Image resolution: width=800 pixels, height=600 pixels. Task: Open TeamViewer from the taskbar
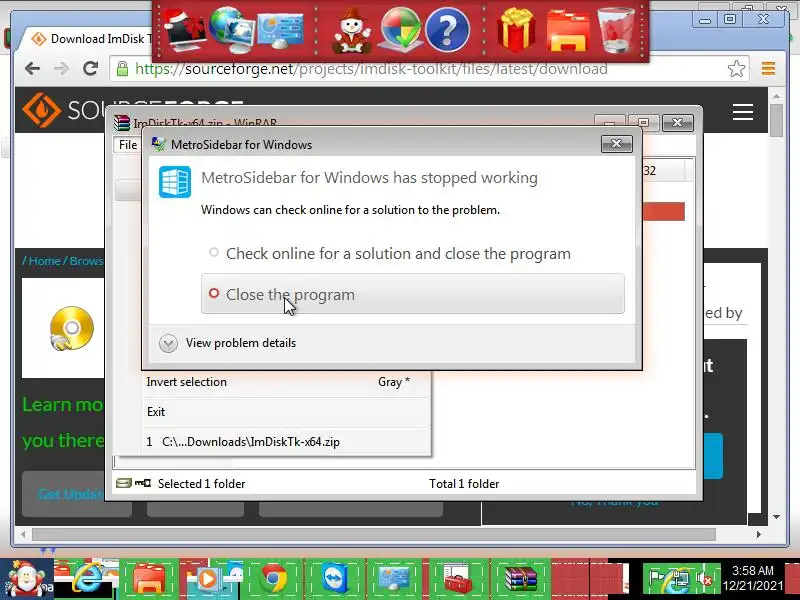pyautogui.click(x=335, y=578)
